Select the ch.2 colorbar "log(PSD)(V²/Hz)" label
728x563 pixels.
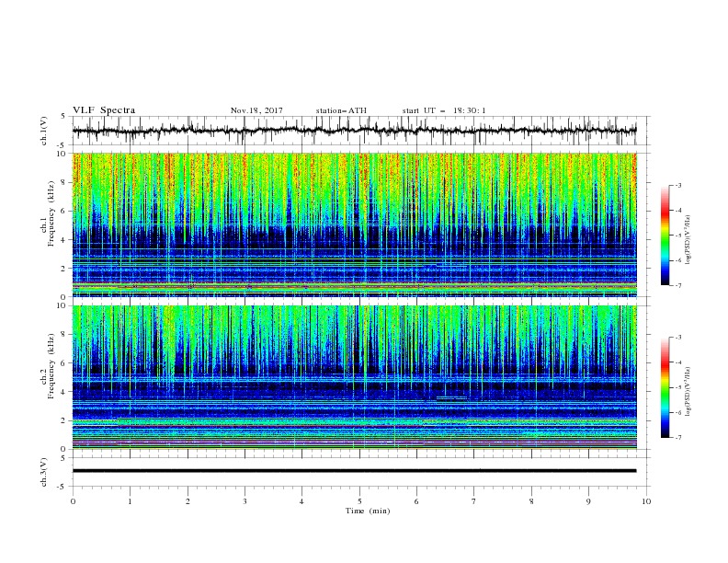point(688,392)
